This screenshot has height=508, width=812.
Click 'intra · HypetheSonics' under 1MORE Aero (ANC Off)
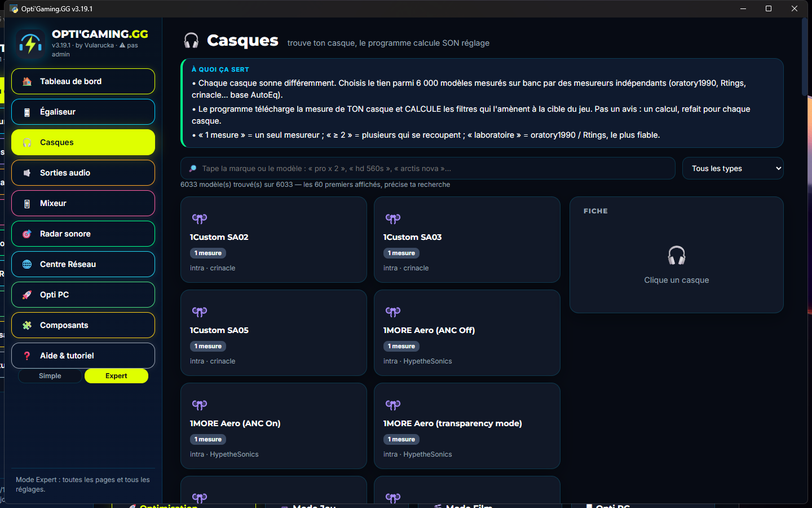tap(418, 361)
